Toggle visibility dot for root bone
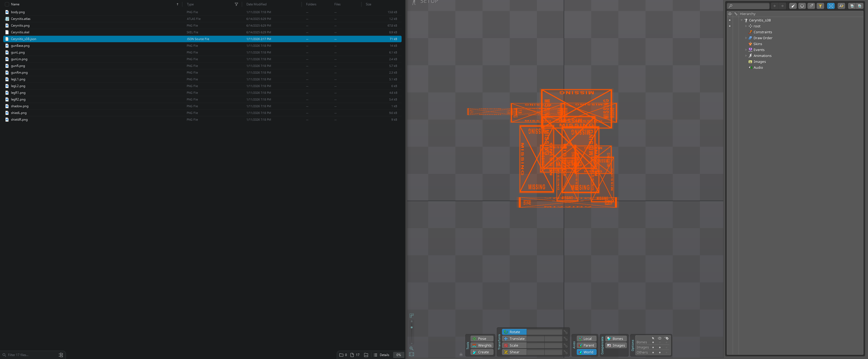 tap(729, 26)
